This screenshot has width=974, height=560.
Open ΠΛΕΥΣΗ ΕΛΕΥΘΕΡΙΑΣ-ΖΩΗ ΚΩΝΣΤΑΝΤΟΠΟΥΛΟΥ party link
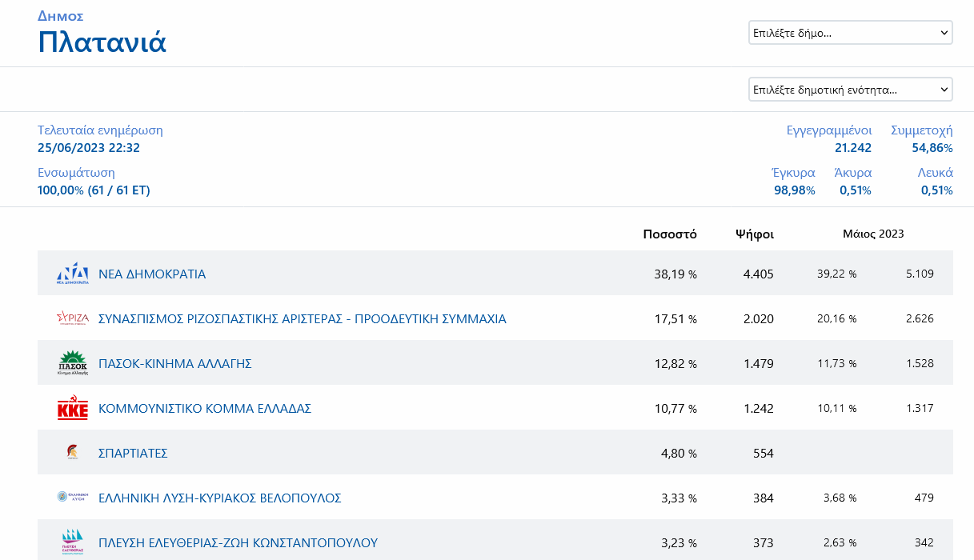click(238, 542)
